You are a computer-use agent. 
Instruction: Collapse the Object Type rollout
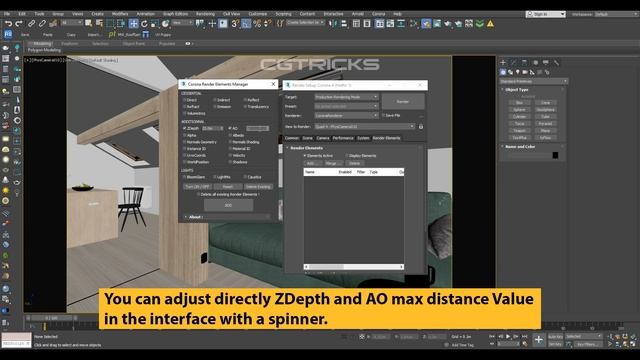point(516,89)
